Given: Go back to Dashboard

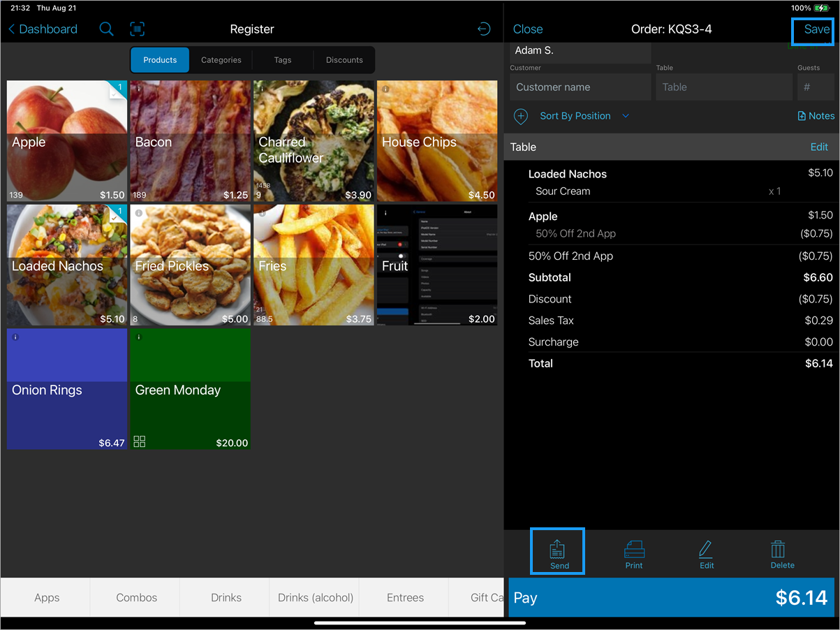Looking at the screenshot, I should point(43,29).
